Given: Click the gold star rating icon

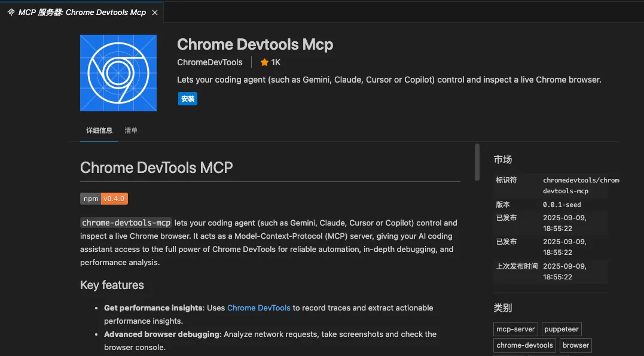Looking at the screenshot, I should click(264, 62).
